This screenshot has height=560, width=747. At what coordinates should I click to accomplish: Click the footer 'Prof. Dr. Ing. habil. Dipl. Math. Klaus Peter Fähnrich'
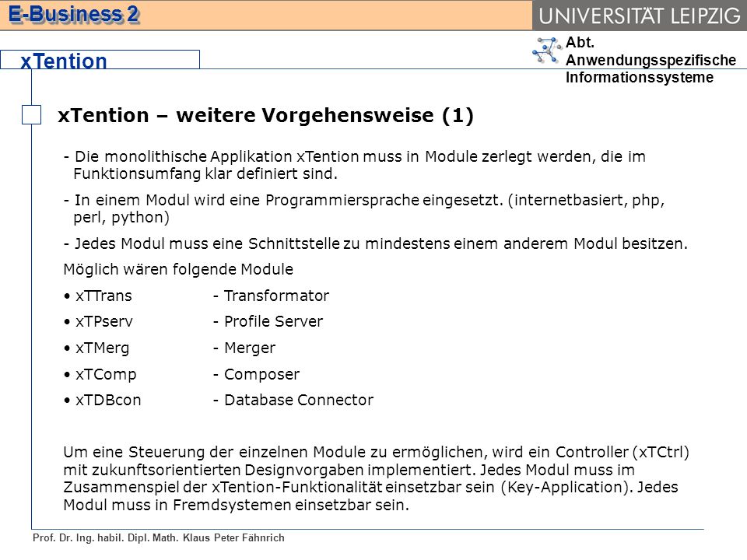point(159,537)
